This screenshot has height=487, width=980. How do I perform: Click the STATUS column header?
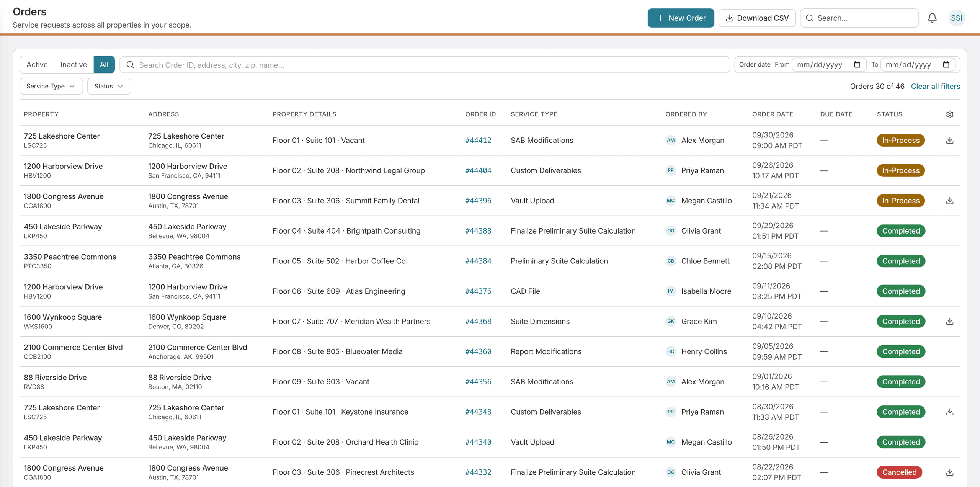pyautogui.click(x=889, y=114)
